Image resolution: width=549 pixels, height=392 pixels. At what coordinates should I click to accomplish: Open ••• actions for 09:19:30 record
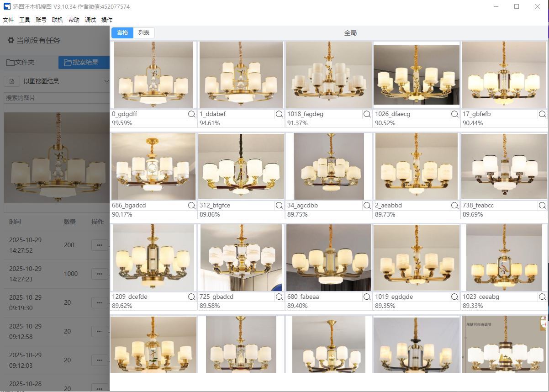point(100,303)
